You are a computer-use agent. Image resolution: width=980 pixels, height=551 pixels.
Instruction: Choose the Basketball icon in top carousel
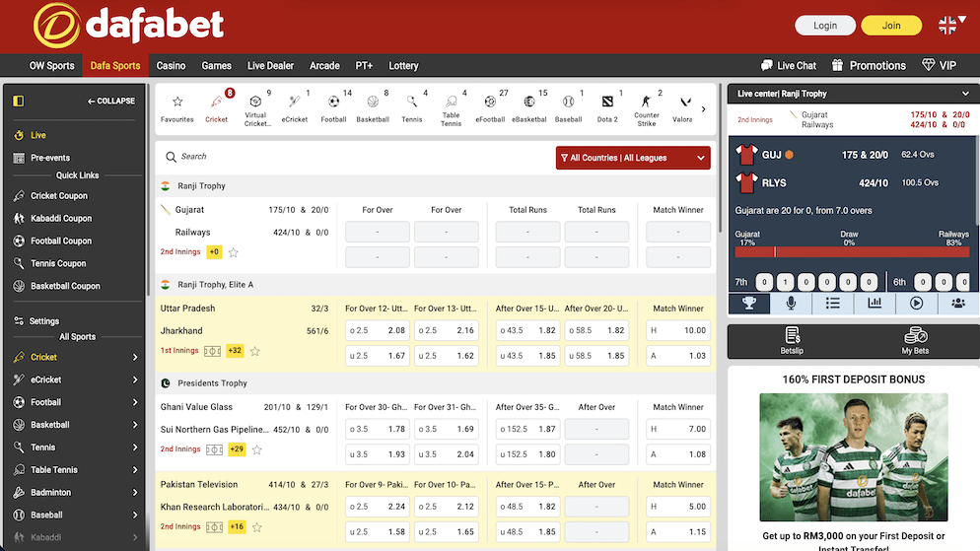[x=373, y=108]
